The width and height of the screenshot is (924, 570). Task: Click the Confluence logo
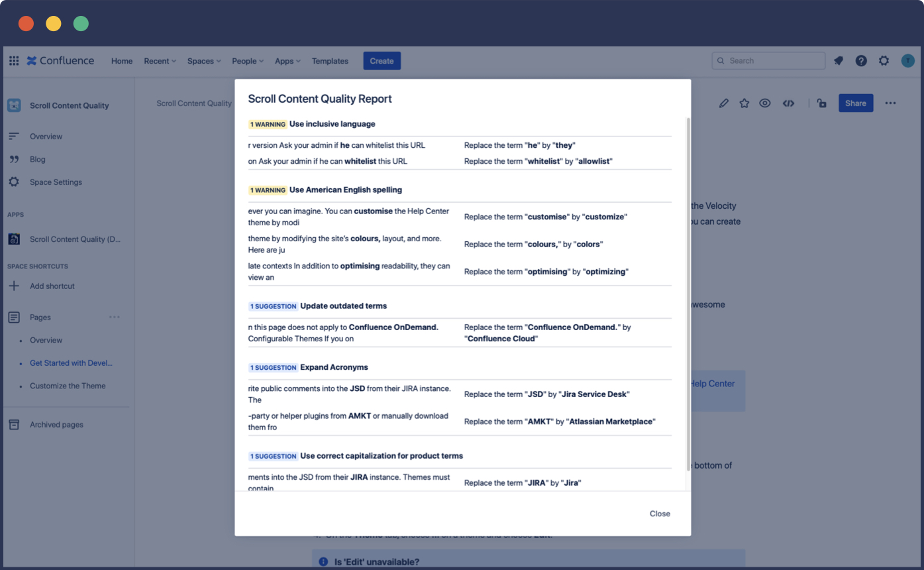tap(60, 61)
